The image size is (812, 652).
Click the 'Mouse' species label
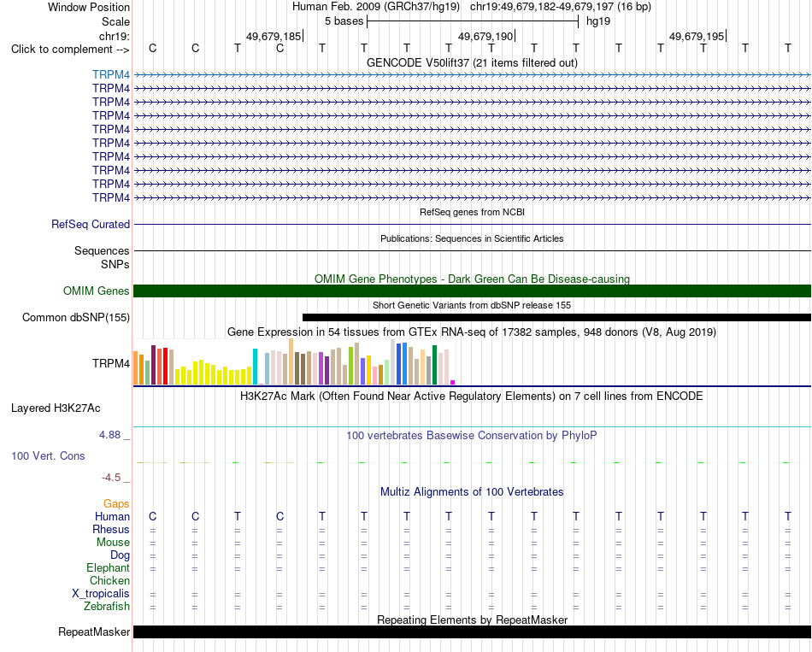pos(113,543)
